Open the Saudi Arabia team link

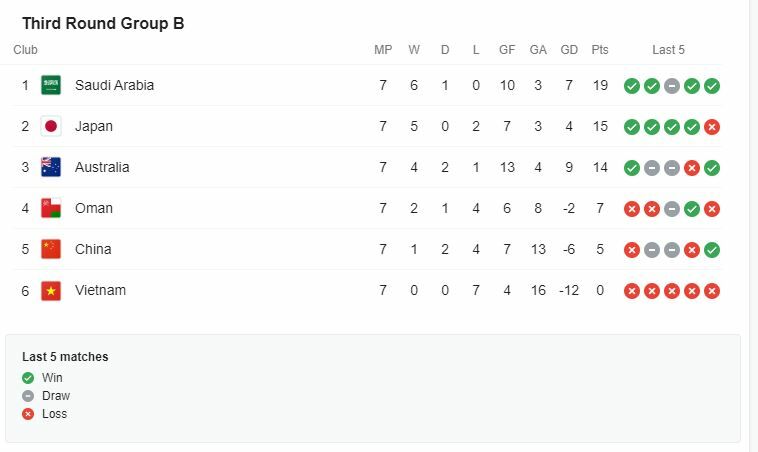pyautogui.click(x=114, y=85)
